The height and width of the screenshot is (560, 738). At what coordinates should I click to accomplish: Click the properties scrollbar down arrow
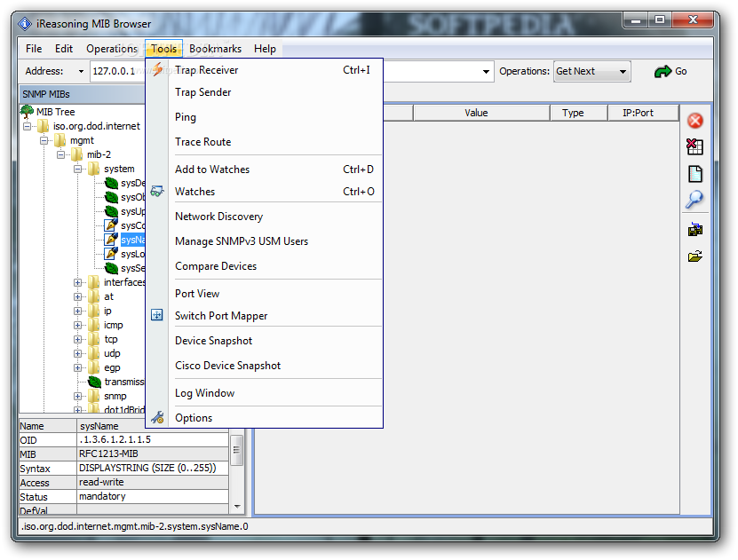pos(237,507)
